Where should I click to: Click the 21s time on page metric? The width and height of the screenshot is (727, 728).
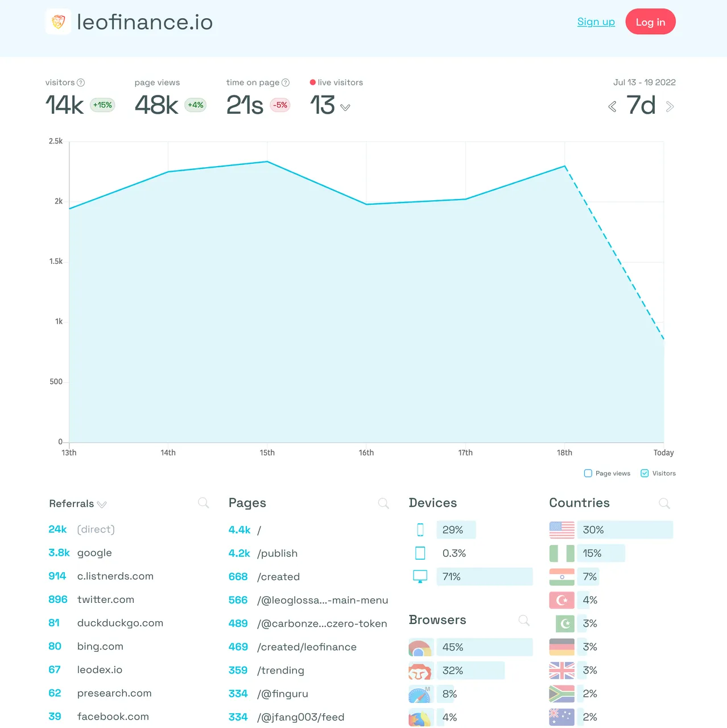[245, 105]
